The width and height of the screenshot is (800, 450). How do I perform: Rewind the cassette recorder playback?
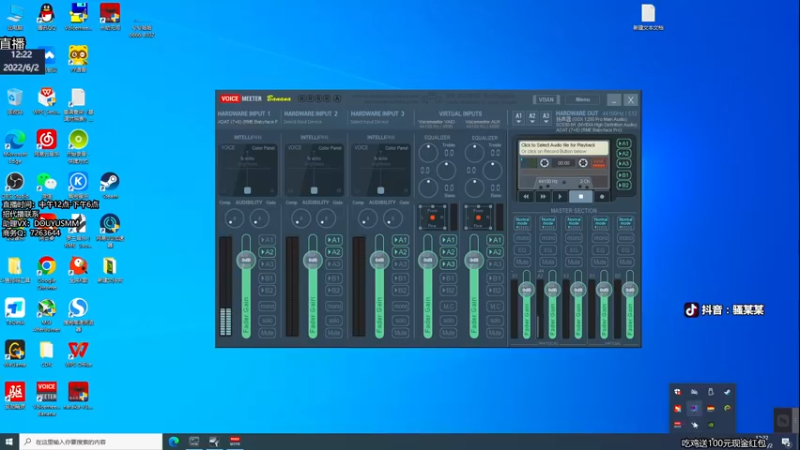click(526, 196)
